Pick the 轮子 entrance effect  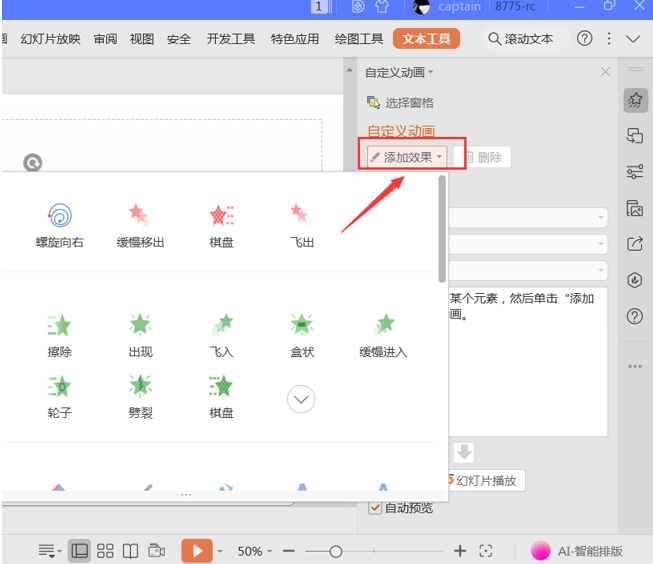60,397
